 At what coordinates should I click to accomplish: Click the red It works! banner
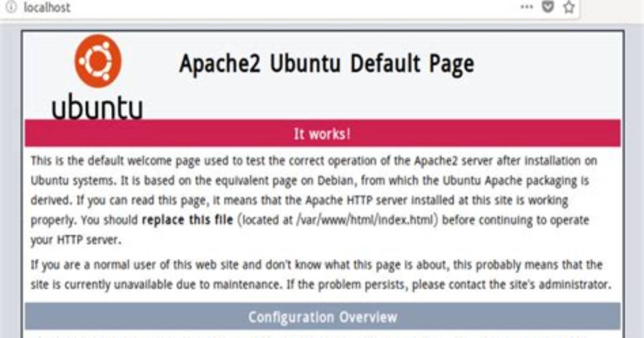tap(323, 133)
